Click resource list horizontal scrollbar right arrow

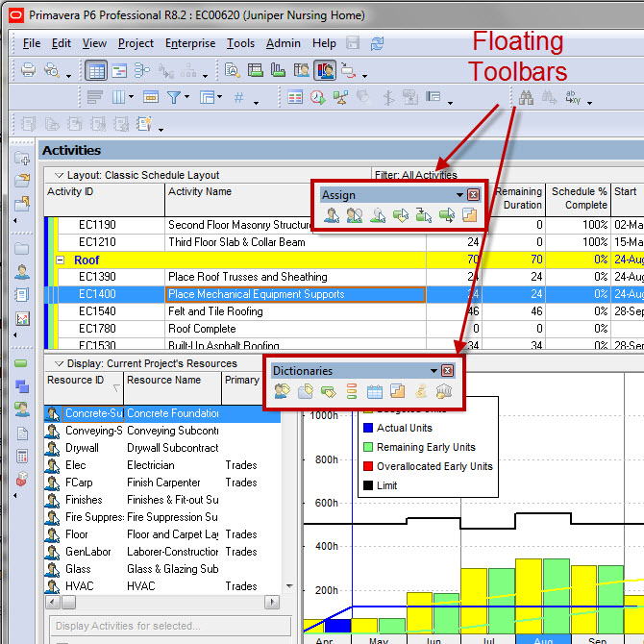pos(272,603)
